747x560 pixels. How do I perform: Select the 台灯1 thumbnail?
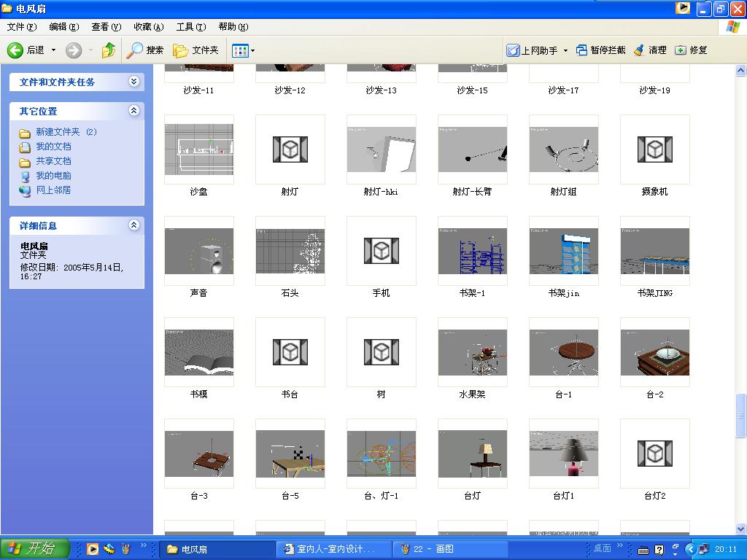(564, 454)
